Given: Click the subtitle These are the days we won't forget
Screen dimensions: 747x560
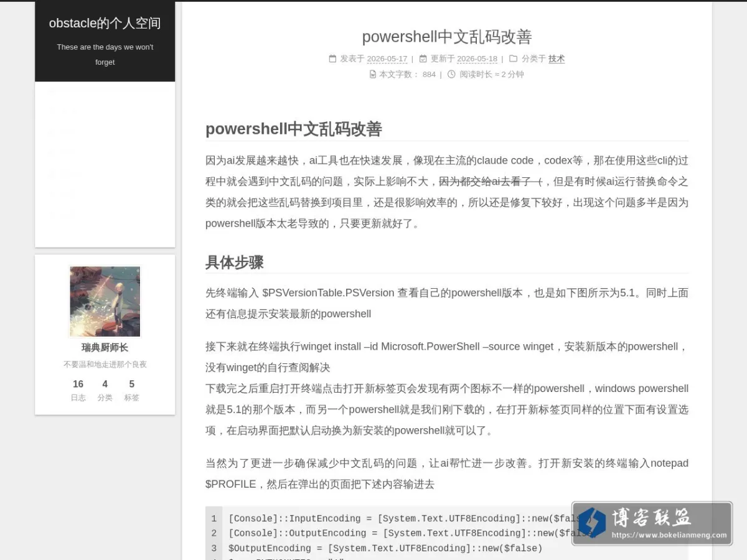Looking at the screenshot, I should [105, 55].
